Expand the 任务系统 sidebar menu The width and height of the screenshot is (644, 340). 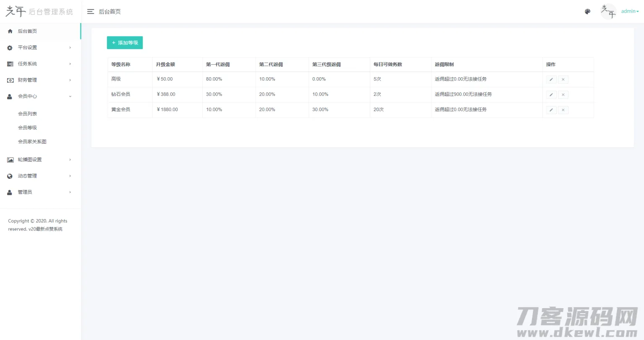pos(40,64)
